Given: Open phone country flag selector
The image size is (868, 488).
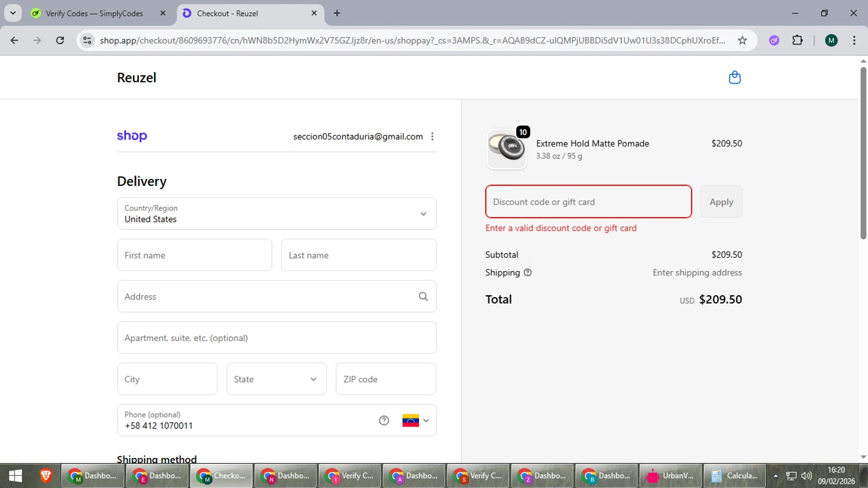Looking at the screenshot, I should pos(415,420).
